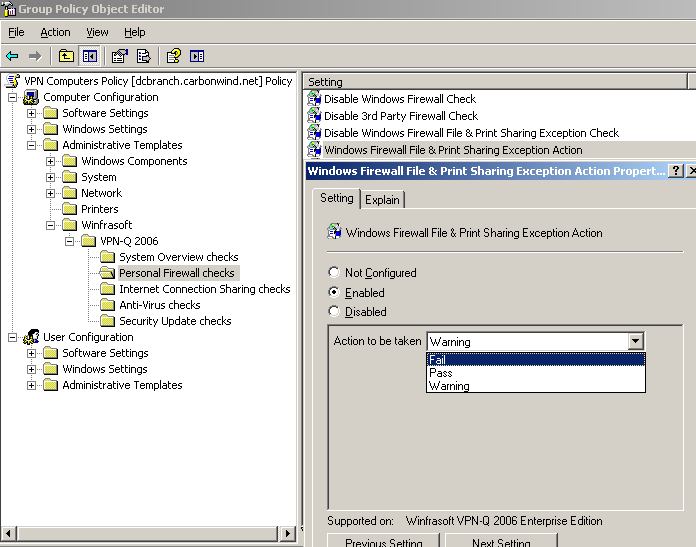Click the System Overview checks folder icon
The width and height of the screenshot is (696, 547).
pos(107,257)
